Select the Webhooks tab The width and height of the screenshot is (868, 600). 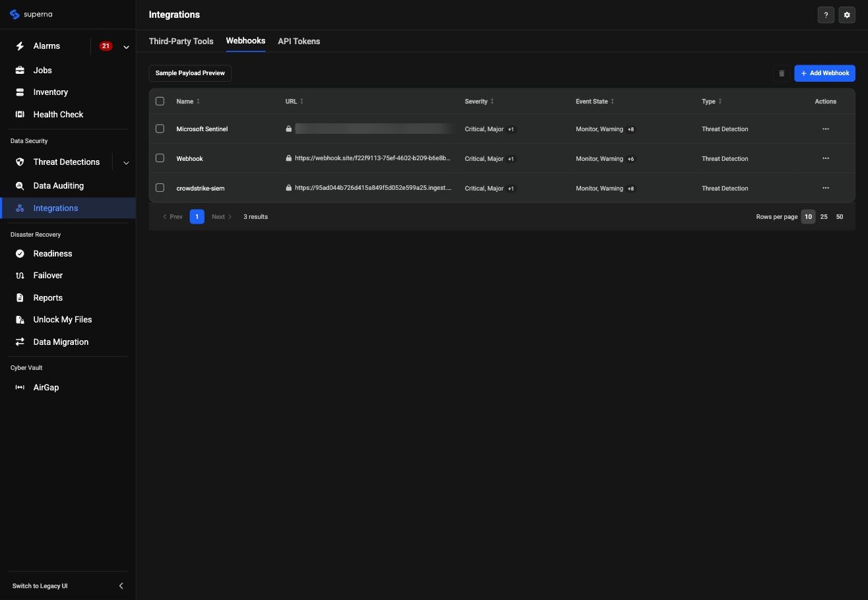[245, 41]
